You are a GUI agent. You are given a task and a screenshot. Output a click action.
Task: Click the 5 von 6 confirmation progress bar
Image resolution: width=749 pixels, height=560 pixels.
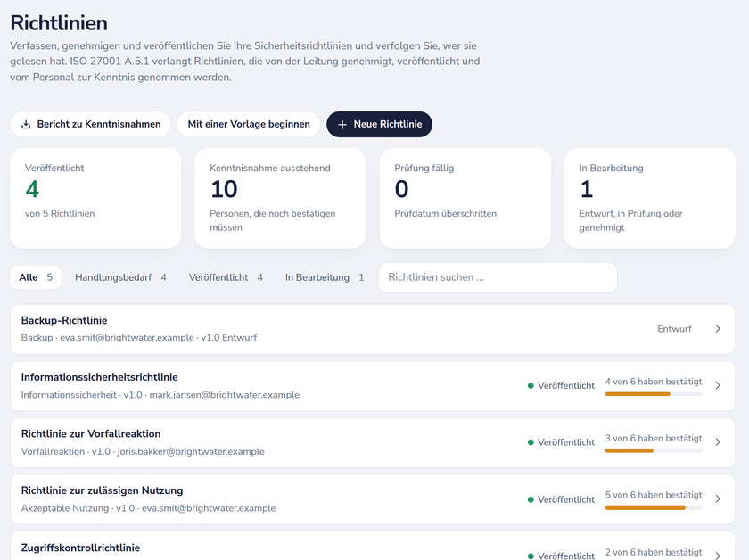point(654,508)
